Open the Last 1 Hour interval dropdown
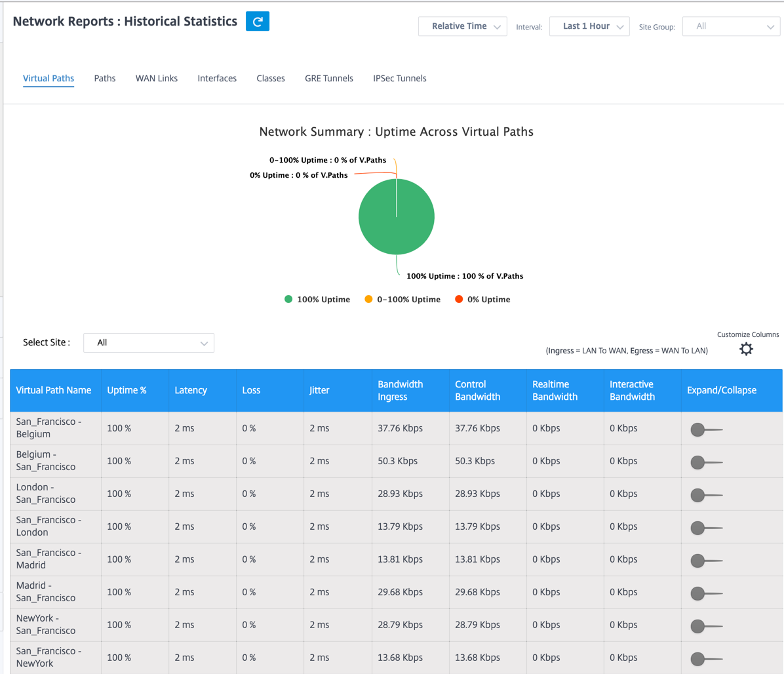 (589, 26)
